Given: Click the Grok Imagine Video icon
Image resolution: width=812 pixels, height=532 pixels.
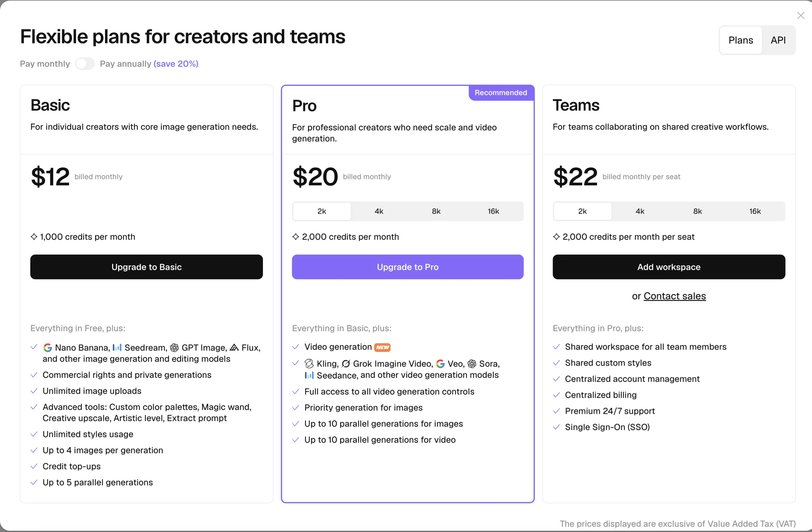Looking at the screenshot, I should 346,364.
